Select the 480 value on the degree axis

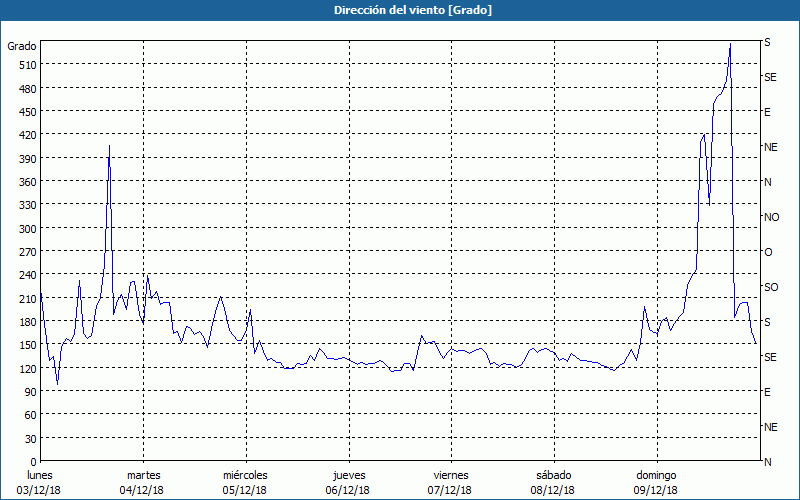click(x=27, y=89)
